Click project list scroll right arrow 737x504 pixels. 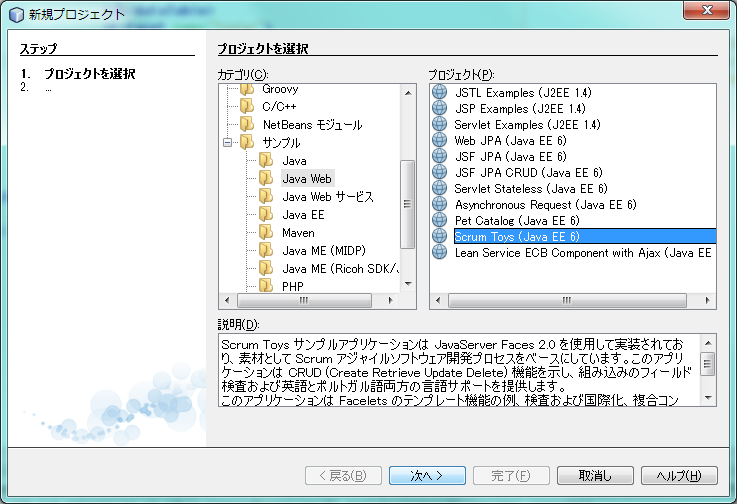click(x=707, y=300)
